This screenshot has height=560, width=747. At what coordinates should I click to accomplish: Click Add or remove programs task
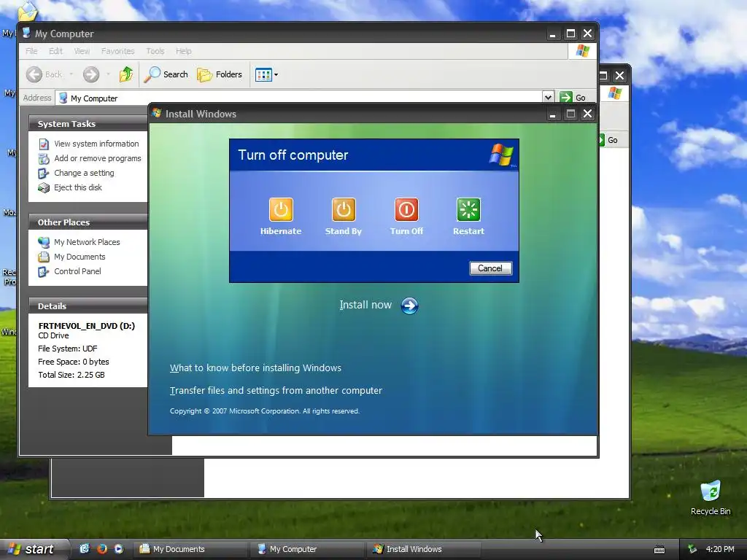pyautogui.click(x=97, y=158)
